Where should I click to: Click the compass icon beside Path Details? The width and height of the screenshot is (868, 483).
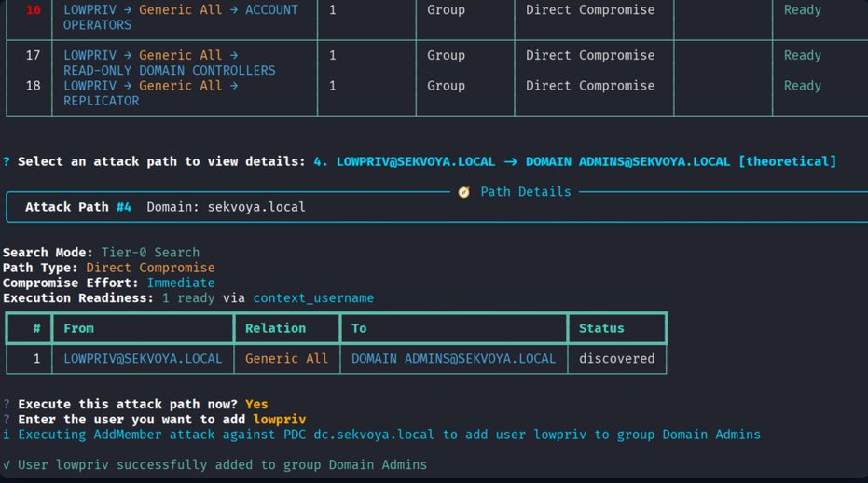[463, 192]
